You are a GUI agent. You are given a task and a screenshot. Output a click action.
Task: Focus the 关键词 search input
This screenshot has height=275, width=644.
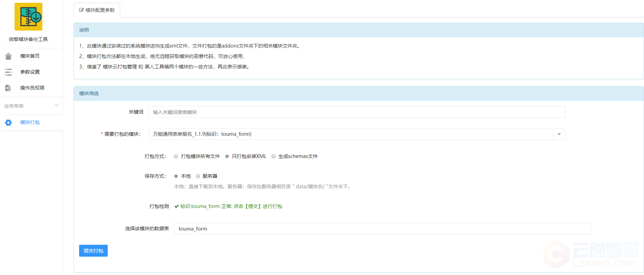pos(357,112)
